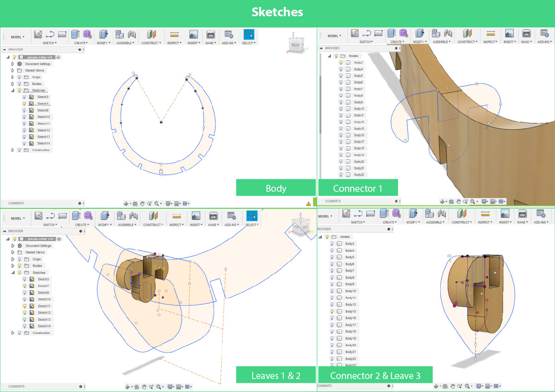This screenshot has height=392, width=555.
Task: Select Body12 in Connector 2 browser
Action: point(351,304)
